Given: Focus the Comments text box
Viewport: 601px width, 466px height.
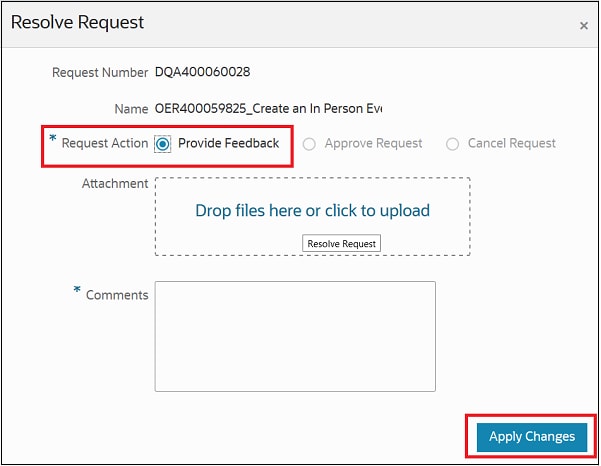Looking at the screenshot, I should (295, 335).
